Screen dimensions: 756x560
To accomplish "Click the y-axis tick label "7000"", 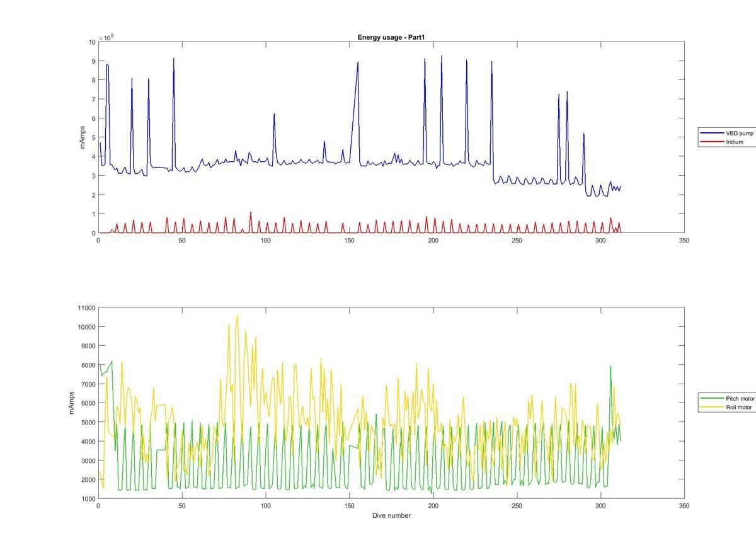I will [x=87, y=384].
